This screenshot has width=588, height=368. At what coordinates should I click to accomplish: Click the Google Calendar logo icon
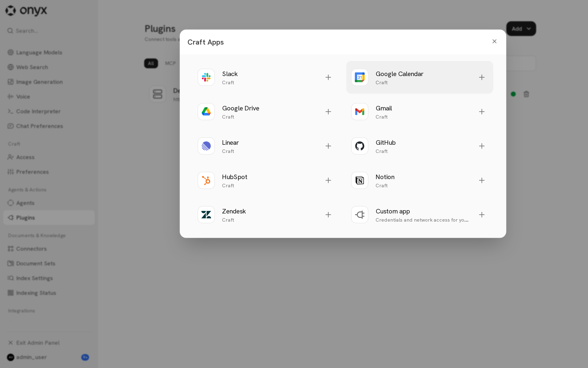click(x=360, y=77)
